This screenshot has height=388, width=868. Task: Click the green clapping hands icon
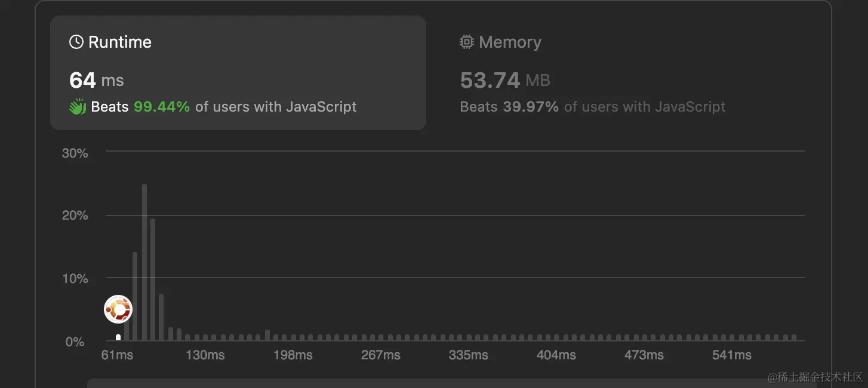tap(78, 107)
